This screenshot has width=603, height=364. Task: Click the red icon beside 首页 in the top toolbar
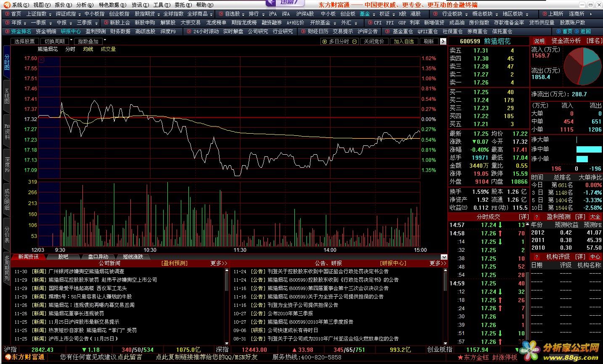pyautogui.click(x=7, y=14)
